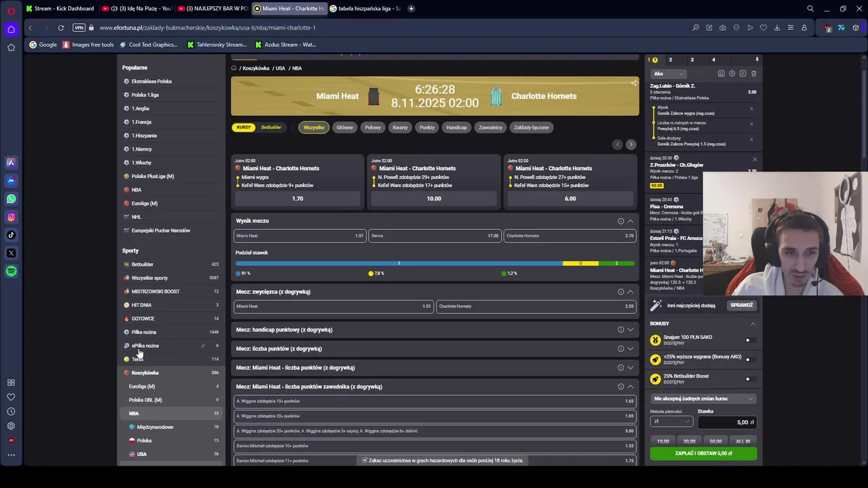Set stake to 50,00 quick amount

(715, 441)
